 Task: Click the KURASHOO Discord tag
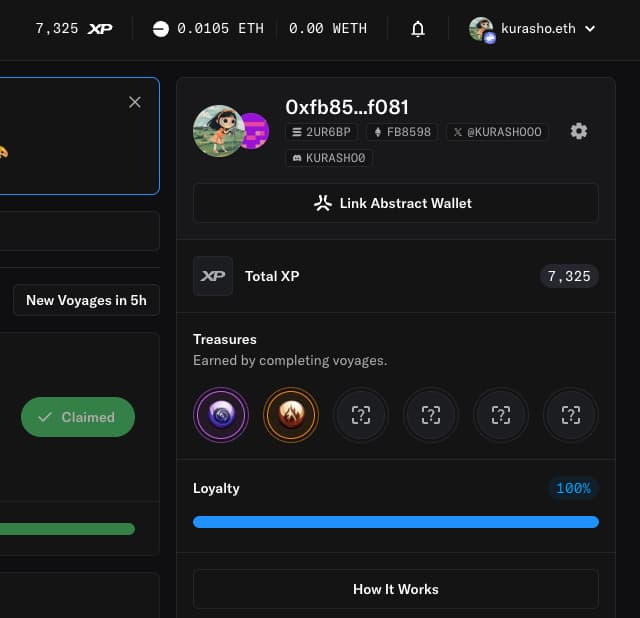(x=329, y=158)
